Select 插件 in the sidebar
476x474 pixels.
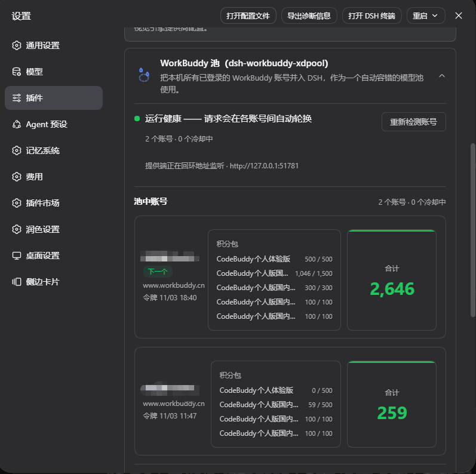click(x=54, y=98)
